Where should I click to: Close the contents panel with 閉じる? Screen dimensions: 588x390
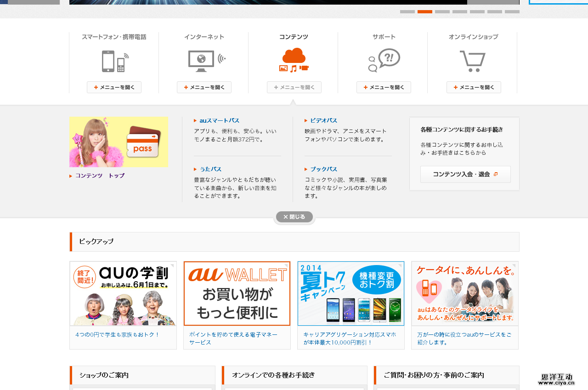[x=294, y=217]
